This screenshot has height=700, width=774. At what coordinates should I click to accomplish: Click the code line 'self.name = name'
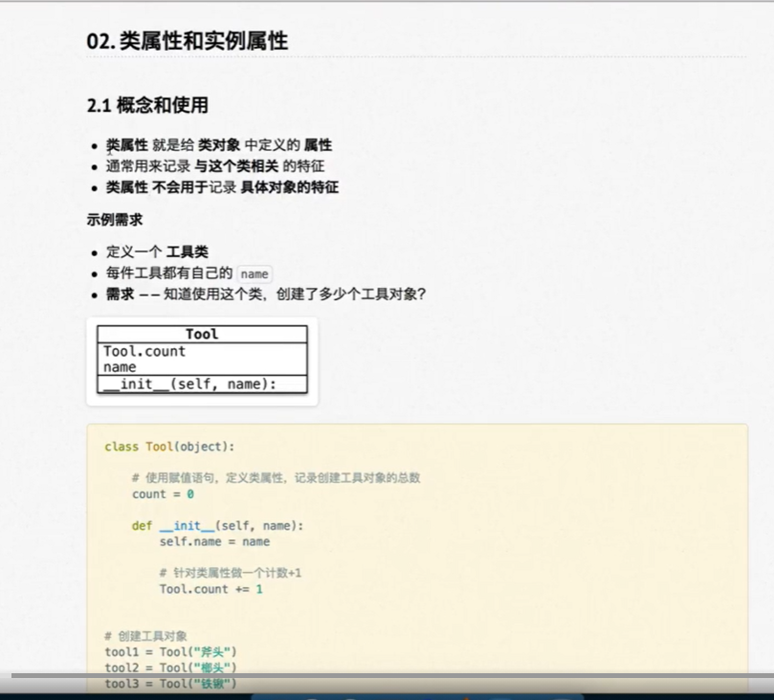click(214, 541)
